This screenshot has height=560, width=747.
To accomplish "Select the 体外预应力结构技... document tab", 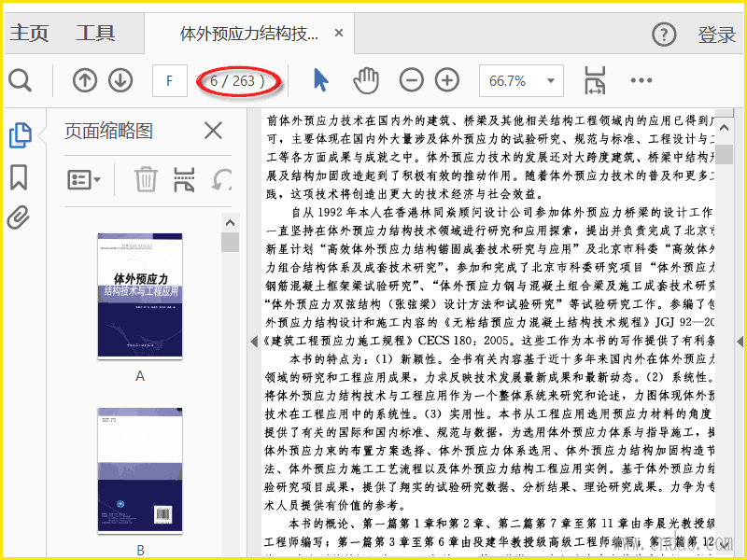I will (x=248, y=34).
